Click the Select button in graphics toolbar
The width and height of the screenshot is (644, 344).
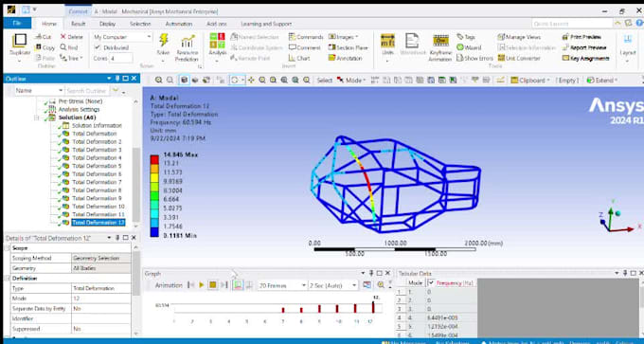tap(324, 81)
